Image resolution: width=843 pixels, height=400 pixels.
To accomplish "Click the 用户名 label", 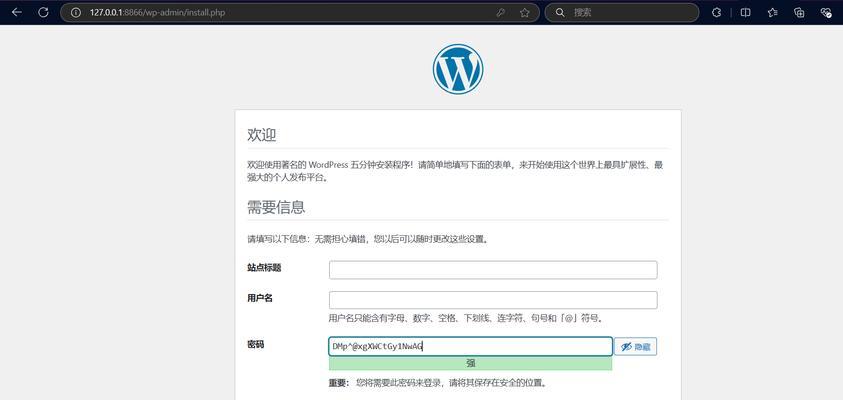I will (x=260, y=298).
